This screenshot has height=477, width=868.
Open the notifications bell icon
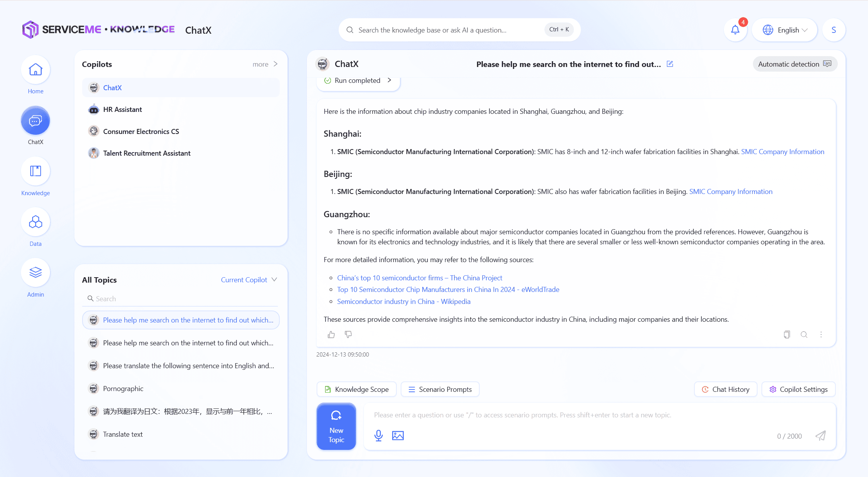(735, 29)
